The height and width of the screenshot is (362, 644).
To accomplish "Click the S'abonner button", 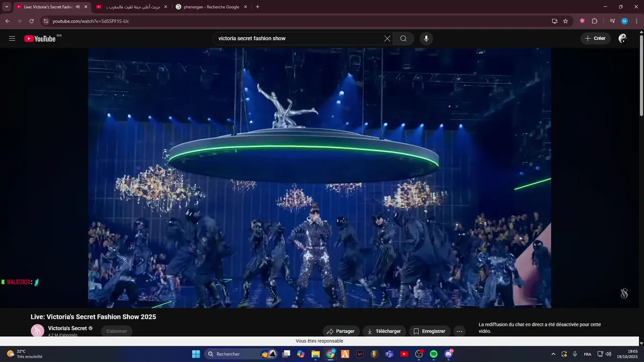I will (x=117, y=331).
